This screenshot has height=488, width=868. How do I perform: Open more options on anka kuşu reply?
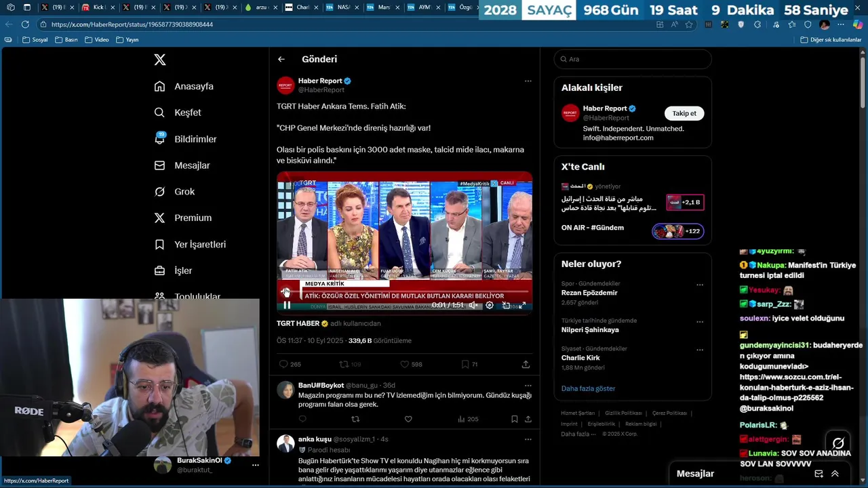pyautogui.click(x=528, y=439)
